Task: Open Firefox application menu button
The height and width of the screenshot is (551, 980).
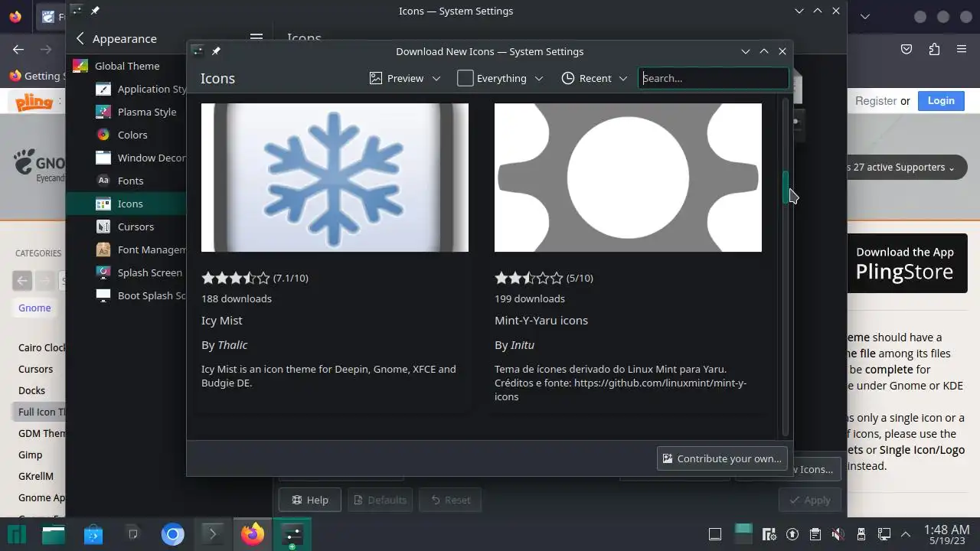Action: point(962,49)
